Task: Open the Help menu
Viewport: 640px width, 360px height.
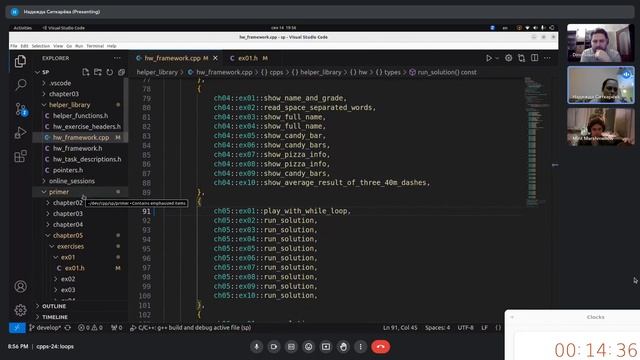Action: 111,46
